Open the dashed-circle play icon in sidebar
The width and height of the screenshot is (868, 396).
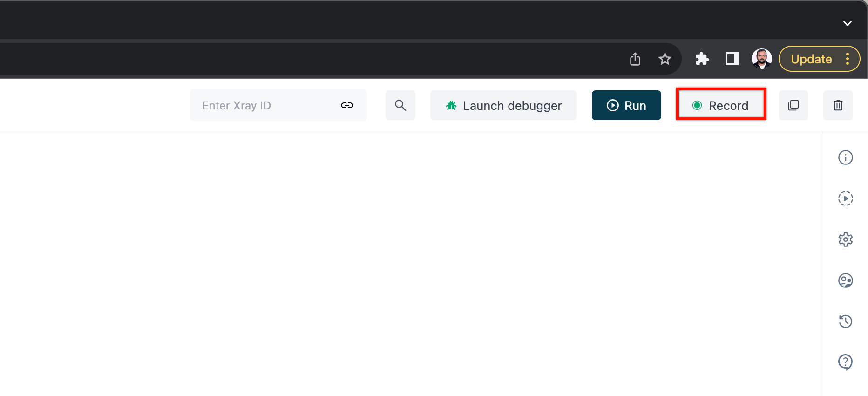click(x=846, y=198)
